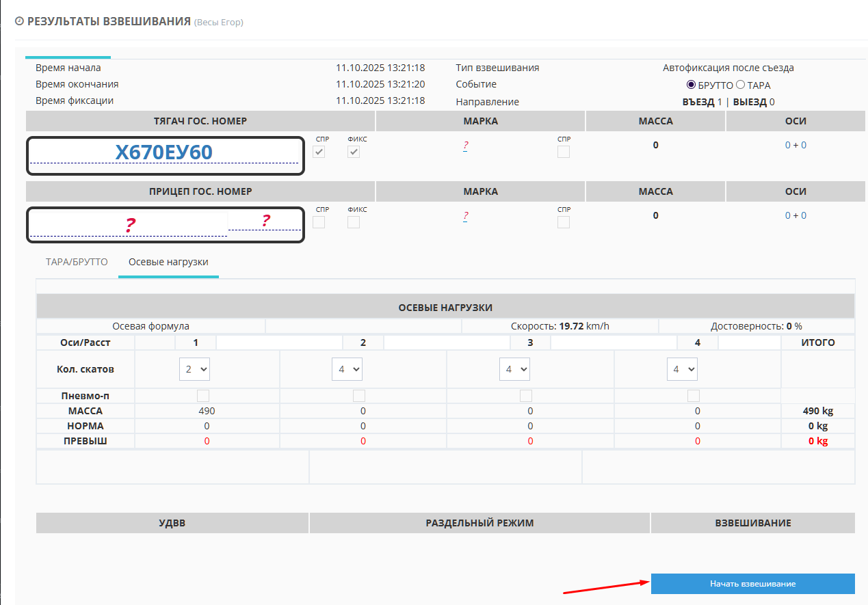Image resolution: width=868 pixels, height=605 pixels.
Task: Select the ТАРА radio button
Action: [x=739, y=85]
